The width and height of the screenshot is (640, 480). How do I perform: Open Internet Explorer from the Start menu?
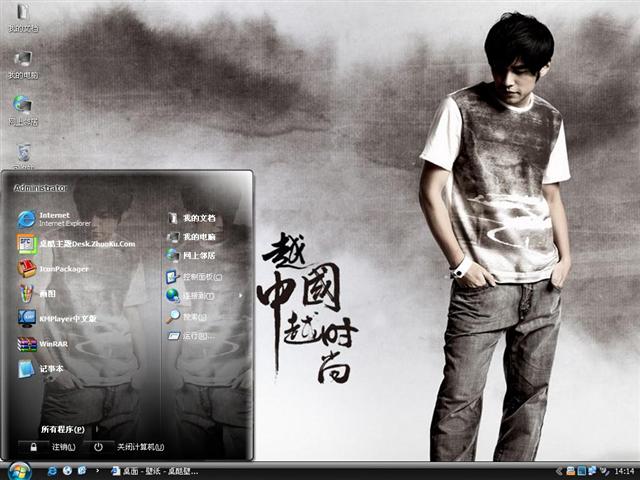(x=55, y=219)
